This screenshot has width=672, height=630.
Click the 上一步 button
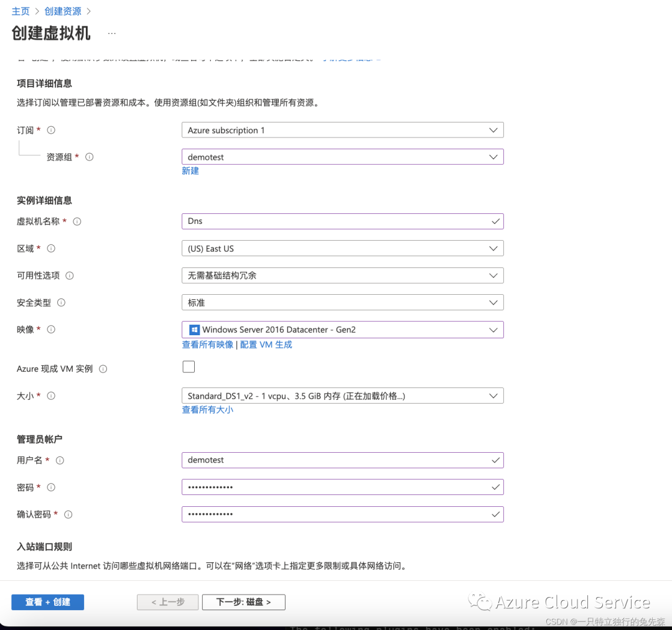tap(167, 602)
